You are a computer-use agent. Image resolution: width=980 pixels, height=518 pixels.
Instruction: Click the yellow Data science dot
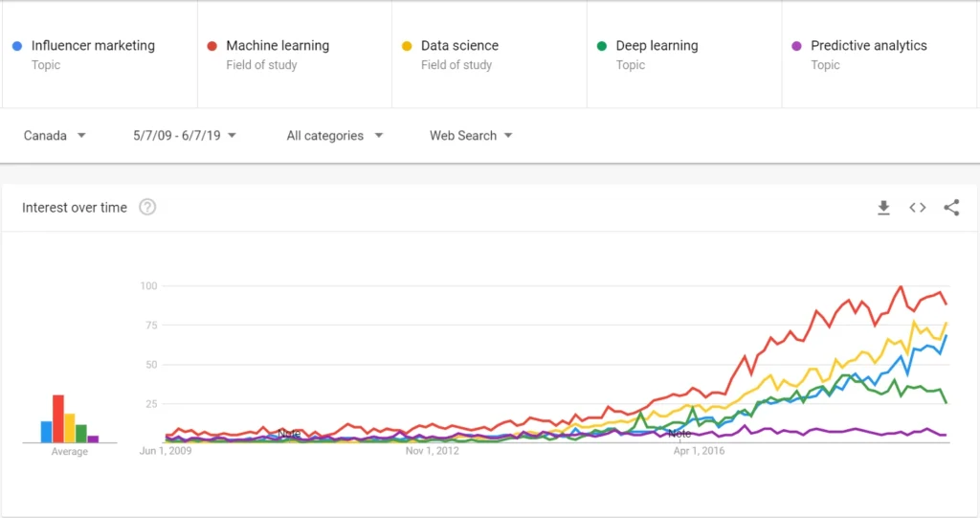pyautogui.click(x=407, y=46)
